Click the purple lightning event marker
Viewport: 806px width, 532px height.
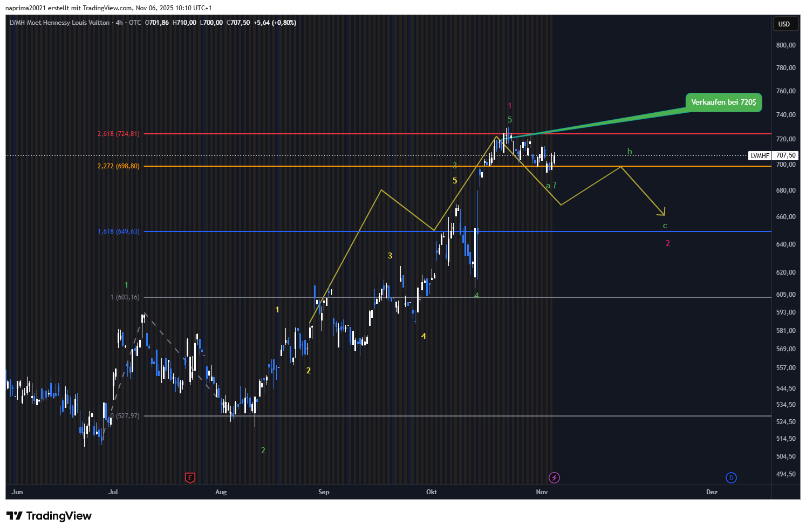click(554, 478)
